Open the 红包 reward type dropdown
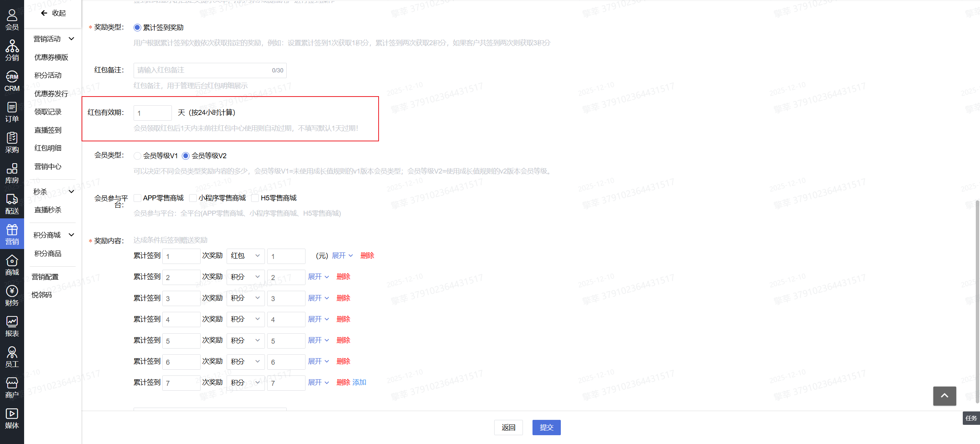Image resolution: width=980 pixels, height=444 pixels. [x=245, y=256]
